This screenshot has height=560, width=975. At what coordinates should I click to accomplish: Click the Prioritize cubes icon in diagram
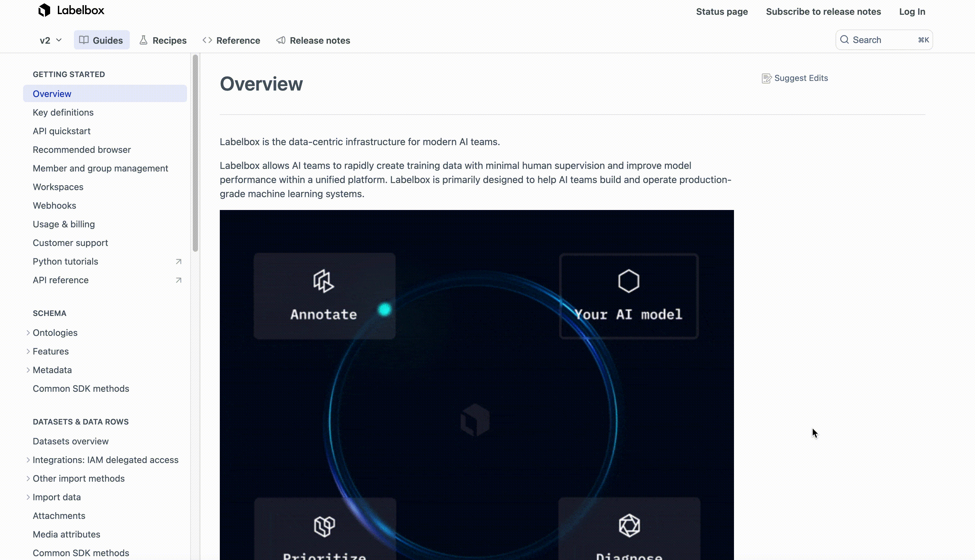[x=324, y=526]
